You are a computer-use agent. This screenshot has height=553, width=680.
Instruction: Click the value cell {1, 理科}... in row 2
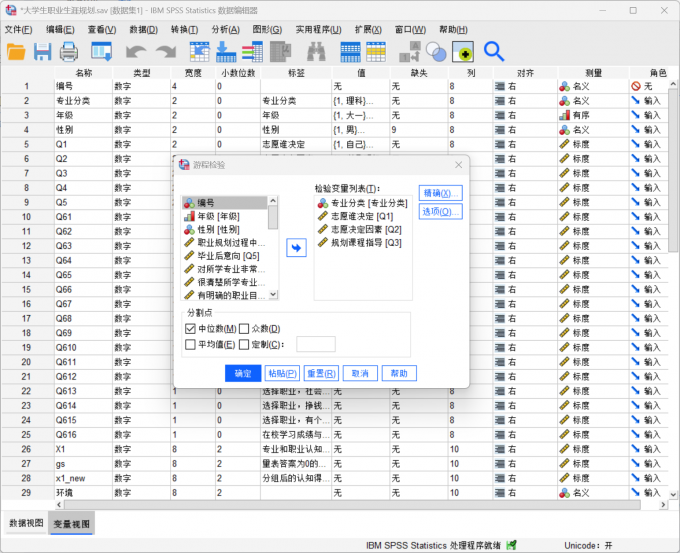click(x=361, y=101)
